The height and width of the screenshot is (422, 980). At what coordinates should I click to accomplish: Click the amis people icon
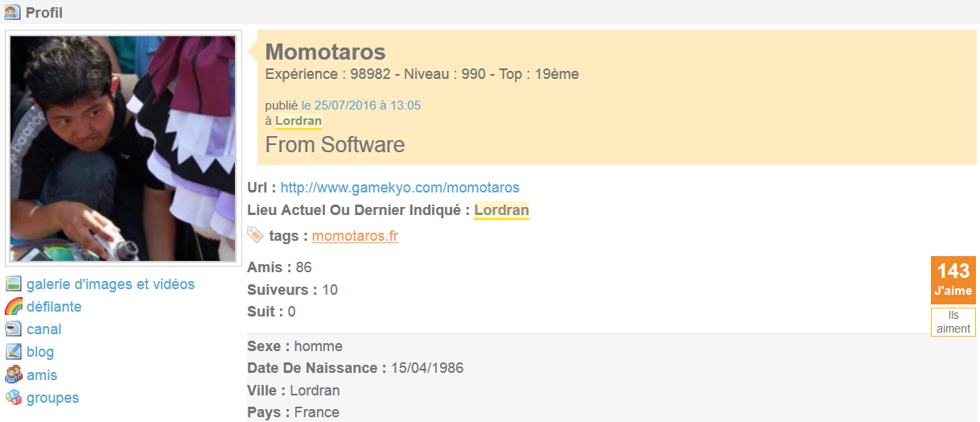point(14,375)
